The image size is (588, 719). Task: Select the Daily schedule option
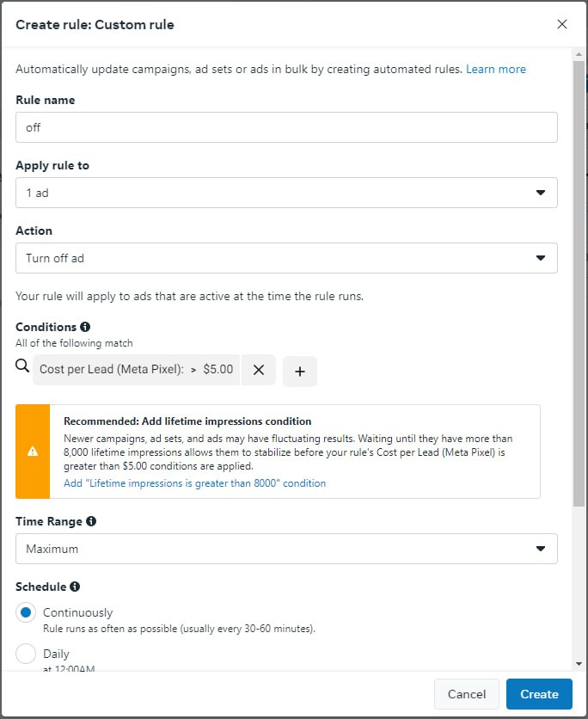pyautogui.click(x=26, y=654)
